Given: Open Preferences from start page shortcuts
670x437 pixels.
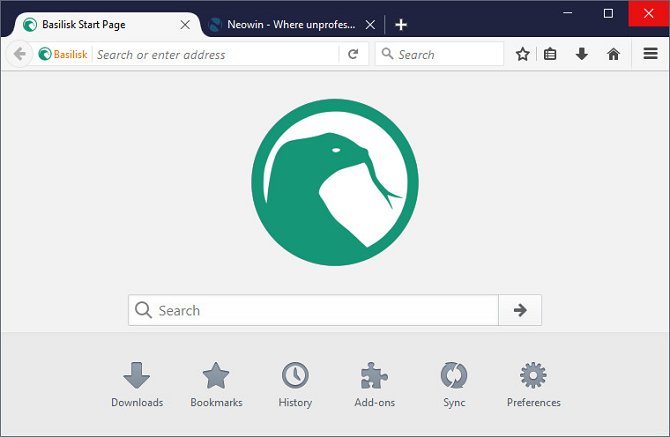Looking at the screenshot, I should (533, 385).
